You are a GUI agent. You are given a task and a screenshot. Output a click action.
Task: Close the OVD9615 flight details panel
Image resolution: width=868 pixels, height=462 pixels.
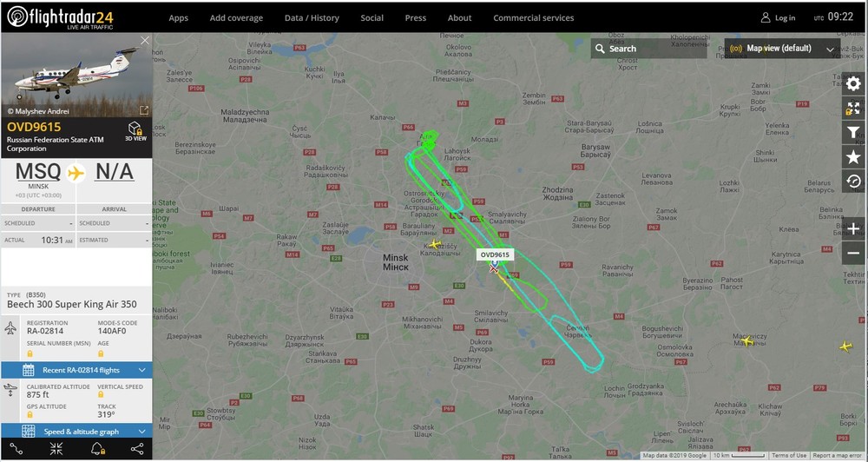(x=144, y=41)
